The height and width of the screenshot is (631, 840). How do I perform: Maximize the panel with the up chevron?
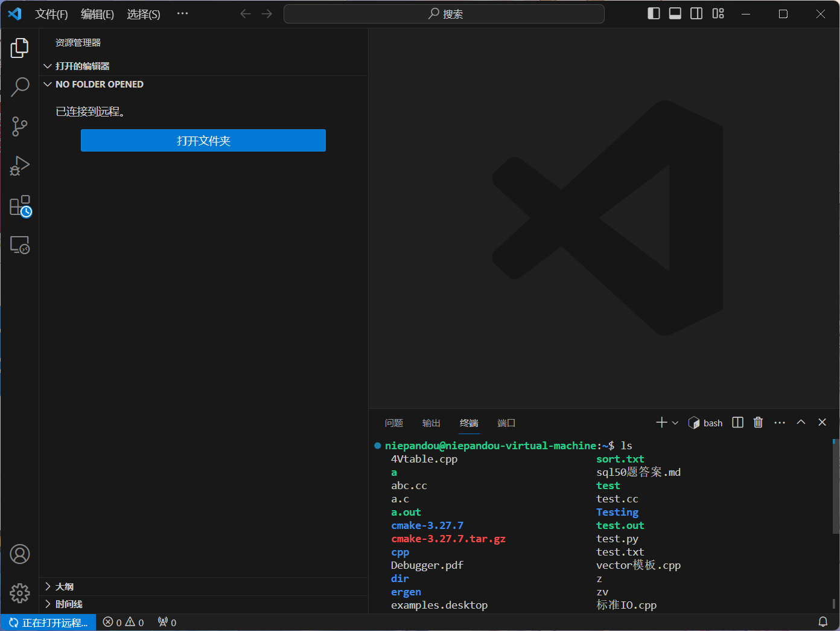point(801,423)
